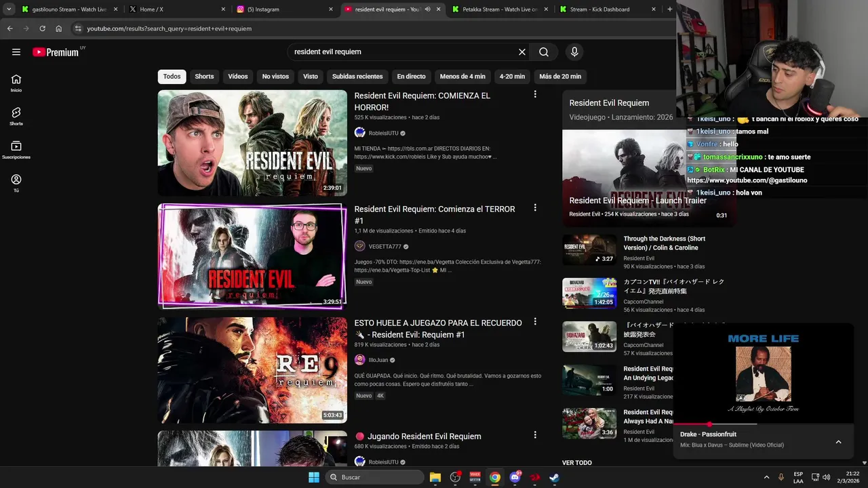
Task: Click the YouTube Premium logo
Action: point(56,52)
